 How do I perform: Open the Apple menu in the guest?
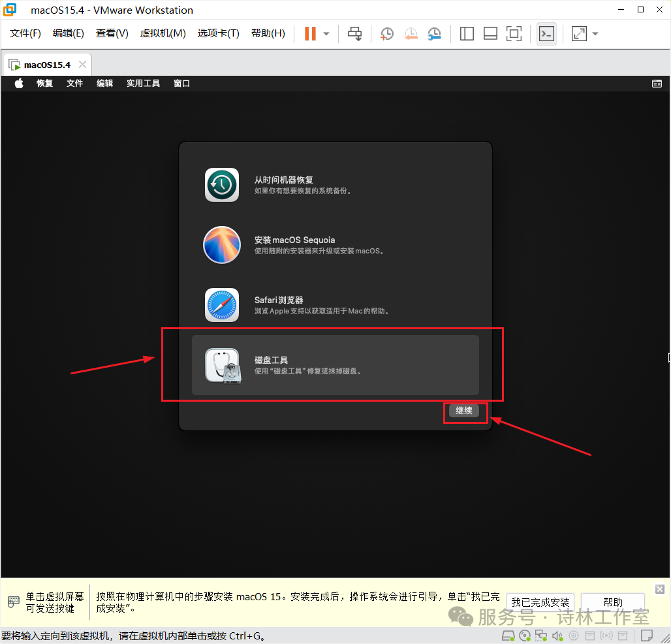[19, 83]
